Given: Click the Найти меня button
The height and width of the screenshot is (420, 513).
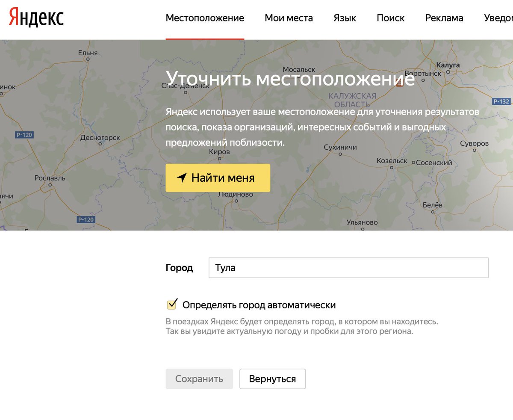Looking at the screenshot, I should (218, 178).
